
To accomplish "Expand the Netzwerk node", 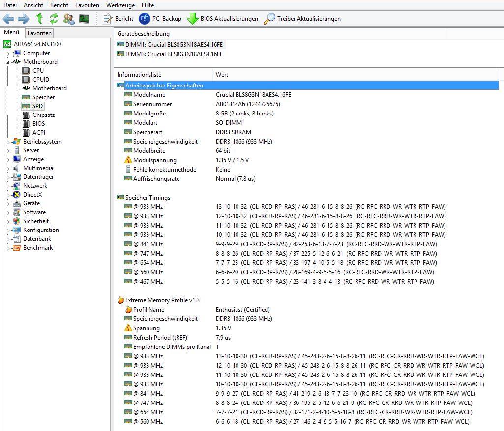I will pyautogui.click(x=8, y=186).
